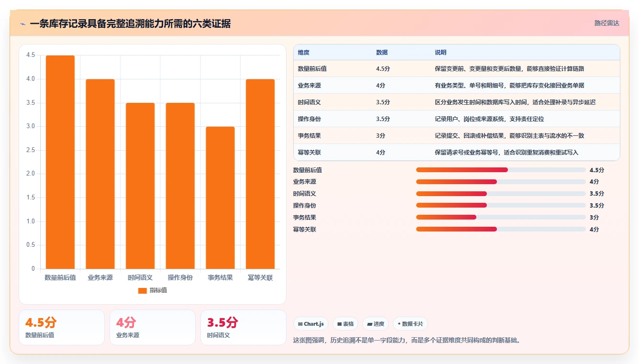
Task: Click the 3分 cell in the table
Action: (381, 136)
